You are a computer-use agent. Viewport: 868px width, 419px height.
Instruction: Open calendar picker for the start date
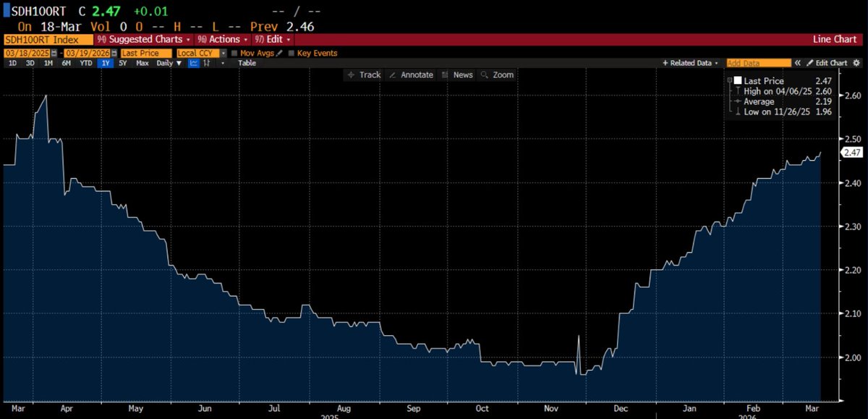[54, 54]
